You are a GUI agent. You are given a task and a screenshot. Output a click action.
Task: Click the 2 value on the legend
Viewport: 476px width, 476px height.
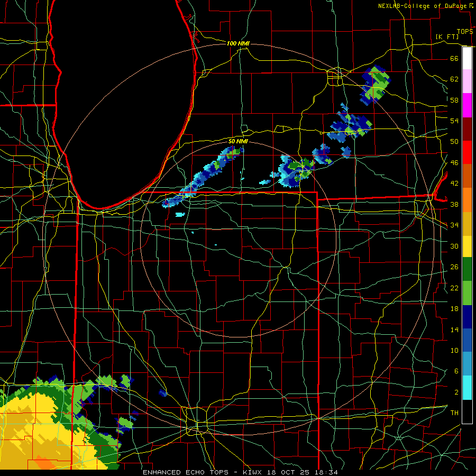pos(456,392)
